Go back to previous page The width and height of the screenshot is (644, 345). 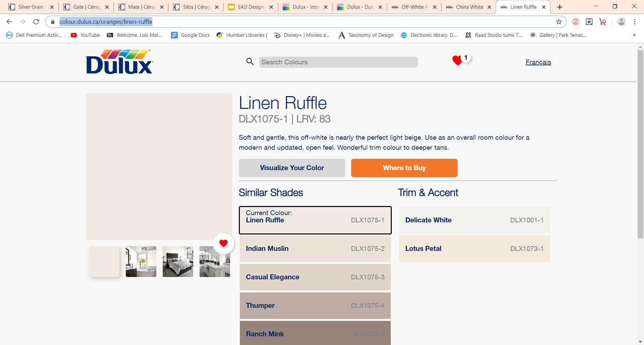tap(9, 22)
